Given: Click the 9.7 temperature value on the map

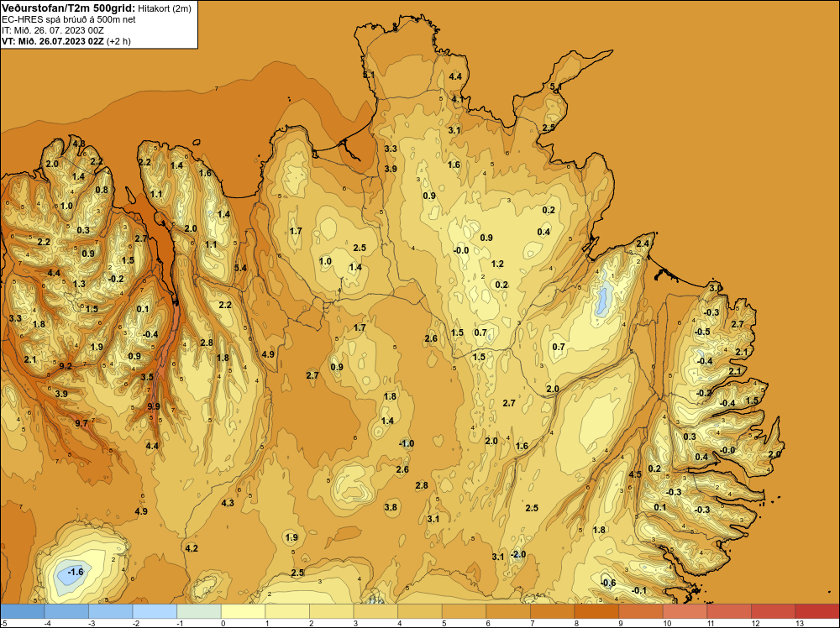Looking at the screenshot, I should click(x=81, y=423).
